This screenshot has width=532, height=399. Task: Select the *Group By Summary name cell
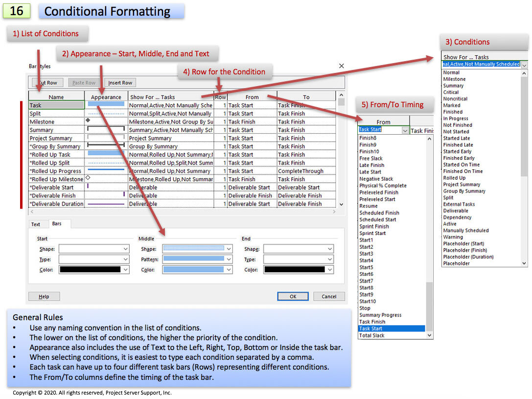click(x=56, y=146)
